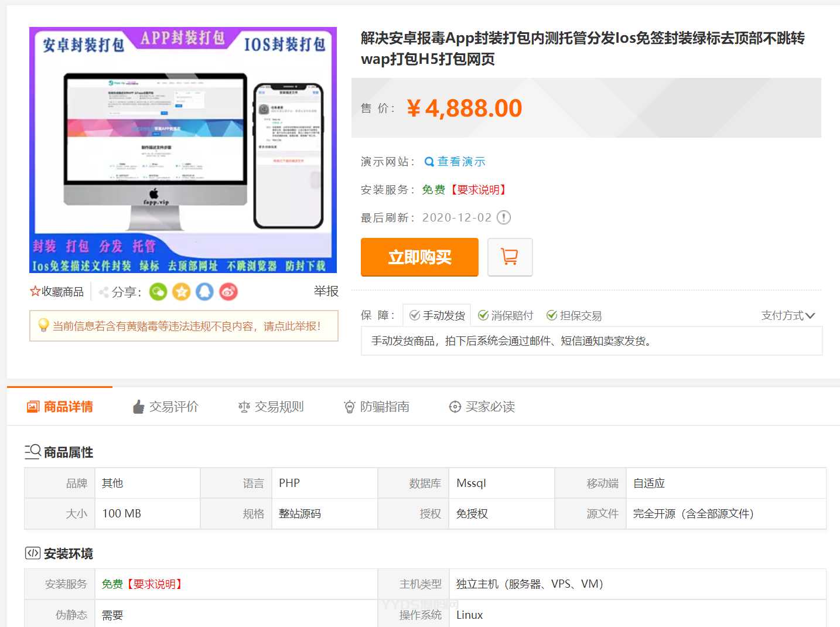Click the magnifier icon next to 查看演示
The width and height of the screenshot is (840, 627).
429,162
